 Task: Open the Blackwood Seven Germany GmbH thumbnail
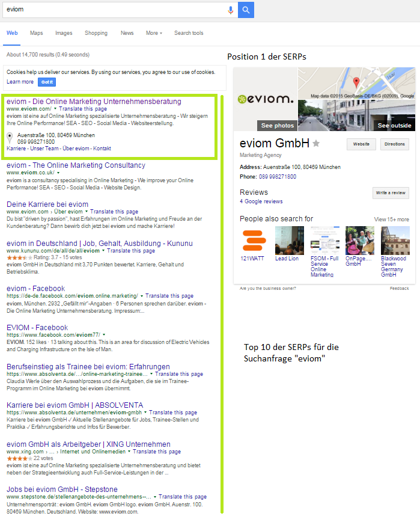coord(395,241)
